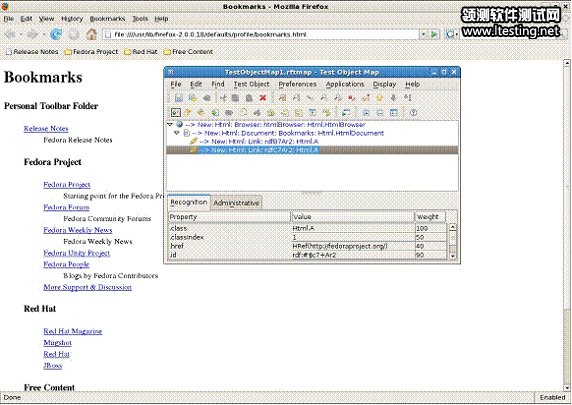Click the red X delete icon
This screenshot has height=405, width=572.
point(263,98)
